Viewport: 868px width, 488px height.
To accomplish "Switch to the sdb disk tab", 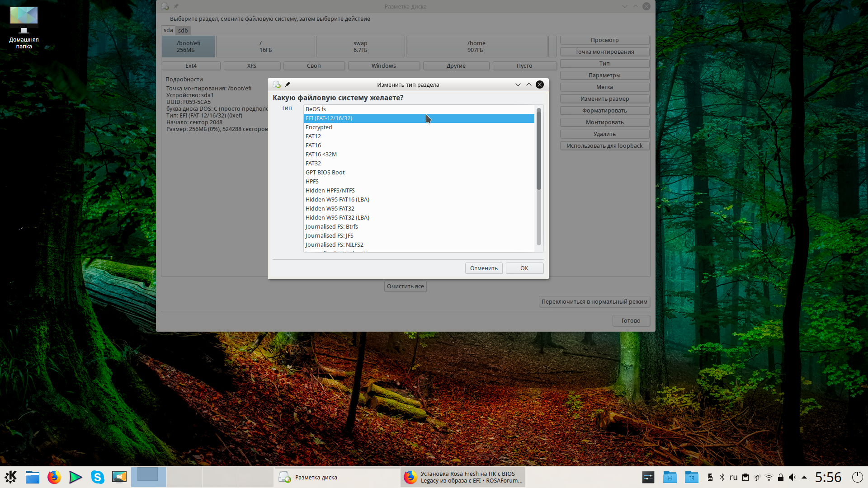I will tap(183, 30).
